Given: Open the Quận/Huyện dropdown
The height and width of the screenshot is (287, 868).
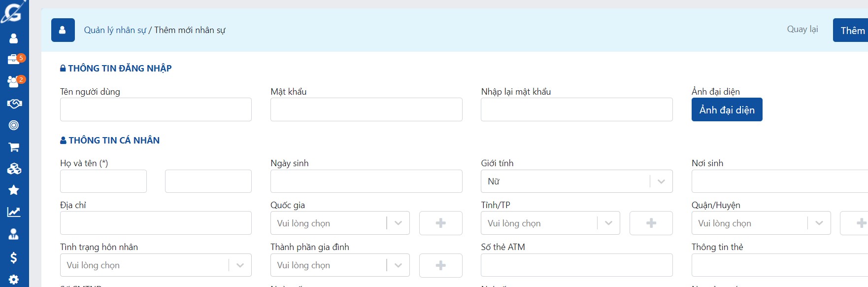Looking at the screenshot, I should click(x=761, y=223).
